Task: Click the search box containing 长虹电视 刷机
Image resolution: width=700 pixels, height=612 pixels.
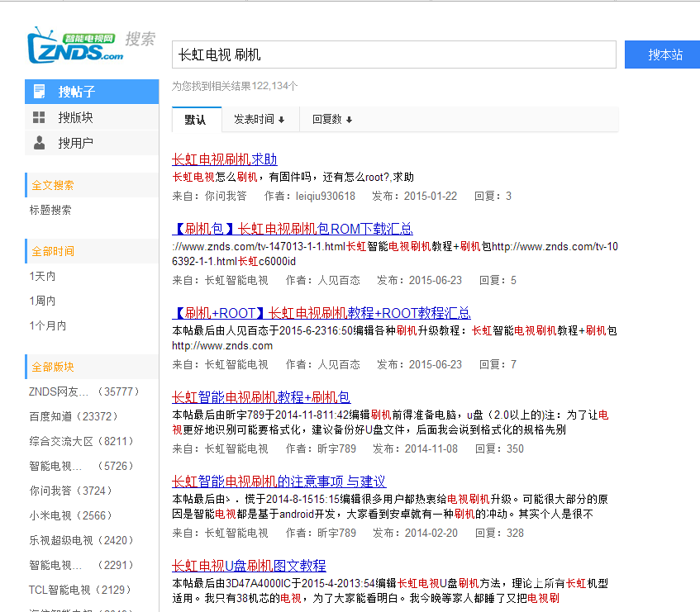Action: [x=393, y=55]
